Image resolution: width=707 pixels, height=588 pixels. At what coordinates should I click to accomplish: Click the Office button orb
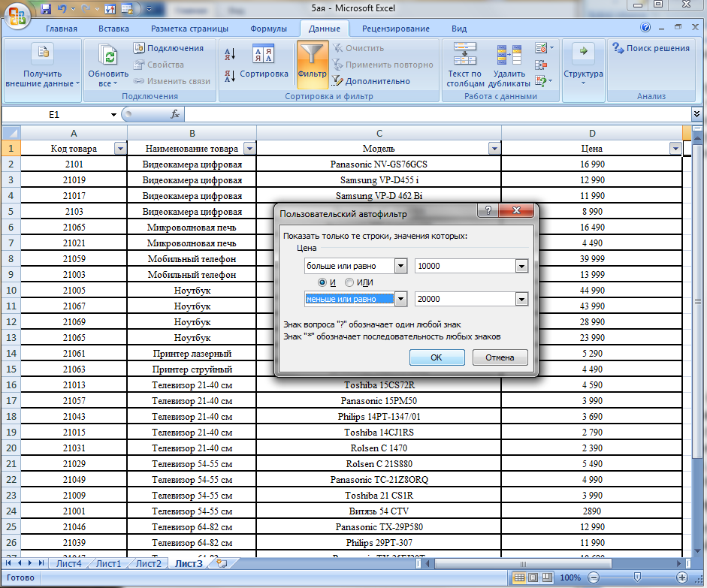click(17, 17)
